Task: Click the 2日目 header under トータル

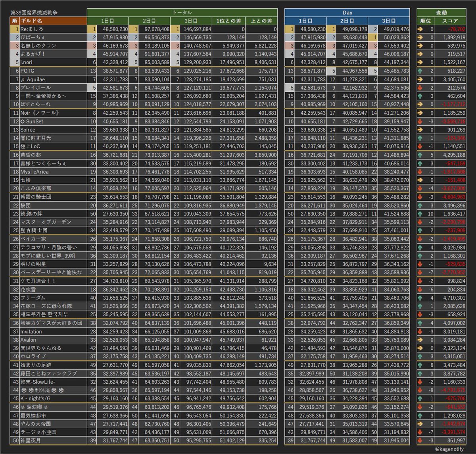Action: point(150,21)
